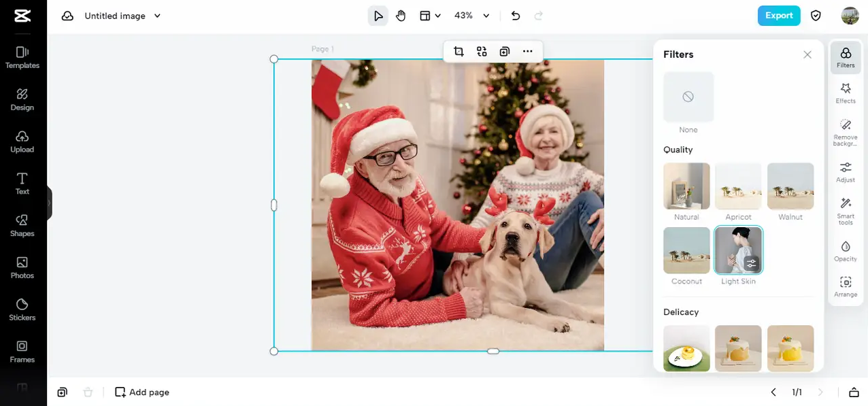
Task: Apply the Coconut filter
Action: coord(686,250)
